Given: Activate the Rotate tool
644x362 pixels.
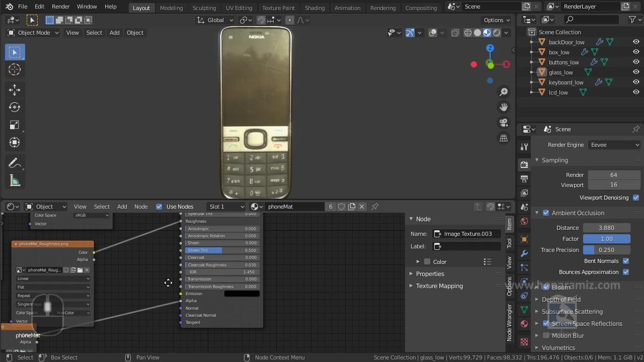Looking at the screenshot, I should coord(15,107).
